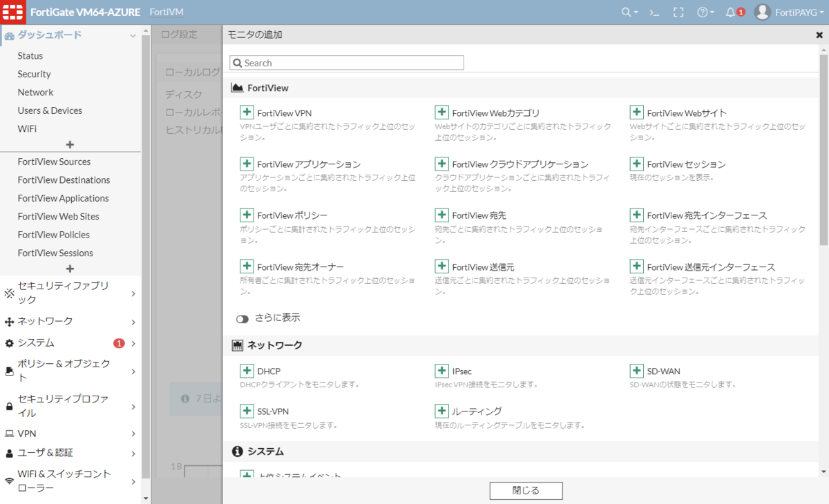Open the CLI console icon in header
The image size is (829, 504).
coord(655,12)
